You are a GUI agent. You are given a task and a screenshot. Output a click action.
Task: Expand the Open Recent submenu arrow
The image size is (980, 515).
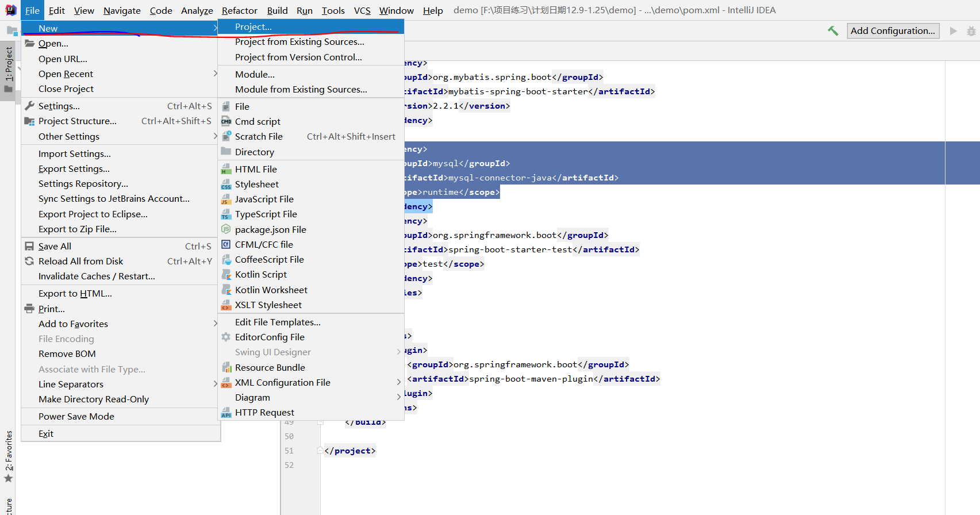(x=215, y=74)
